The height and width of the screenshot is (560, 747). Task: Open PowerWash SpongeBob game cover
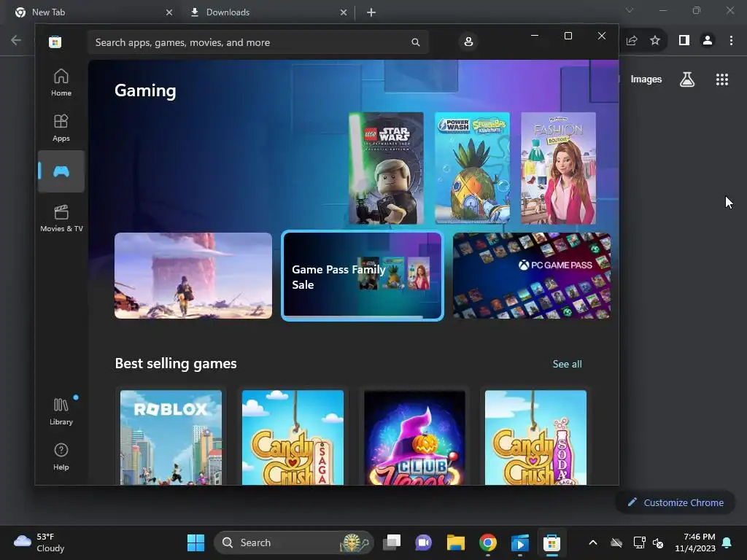click(x=472, y=168)
